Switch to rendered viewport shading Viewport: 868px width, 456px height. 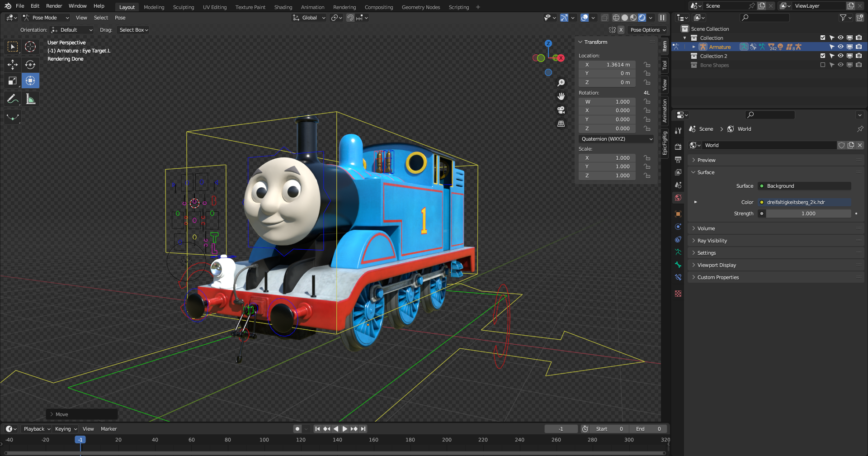coord(642,18)
